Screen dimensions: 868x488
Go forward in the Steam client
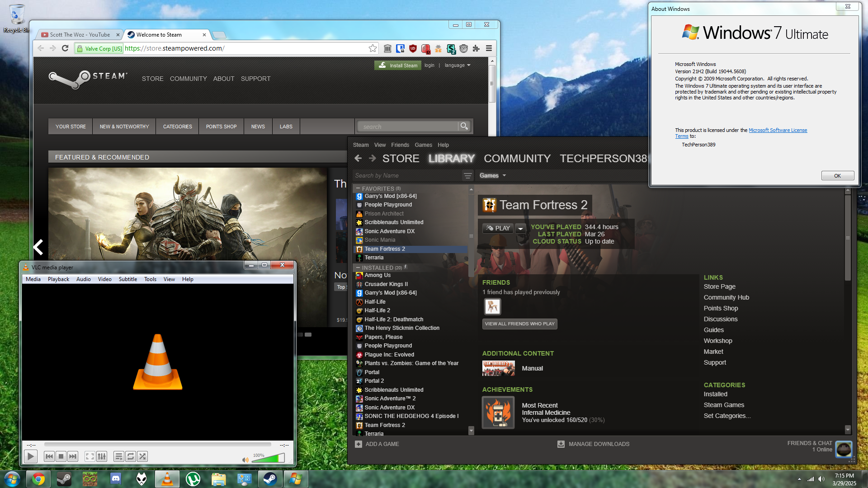click(x=372, y=158)
